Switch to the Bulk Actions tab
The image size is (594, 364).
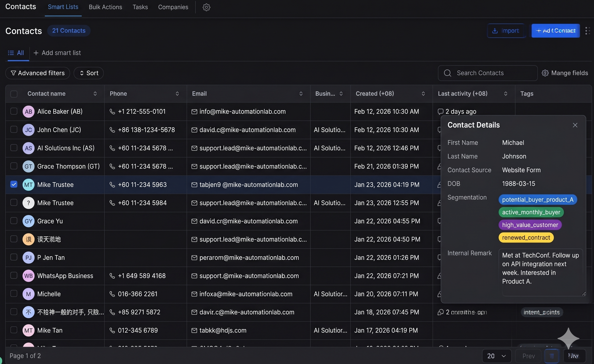pyautogui.click(x=105, y=7)
